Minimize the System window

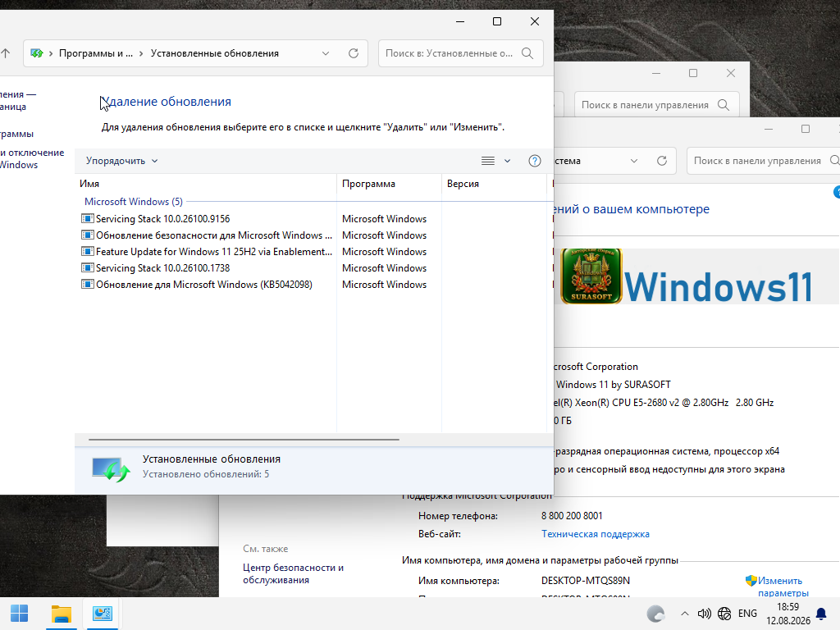click(768, 129)
